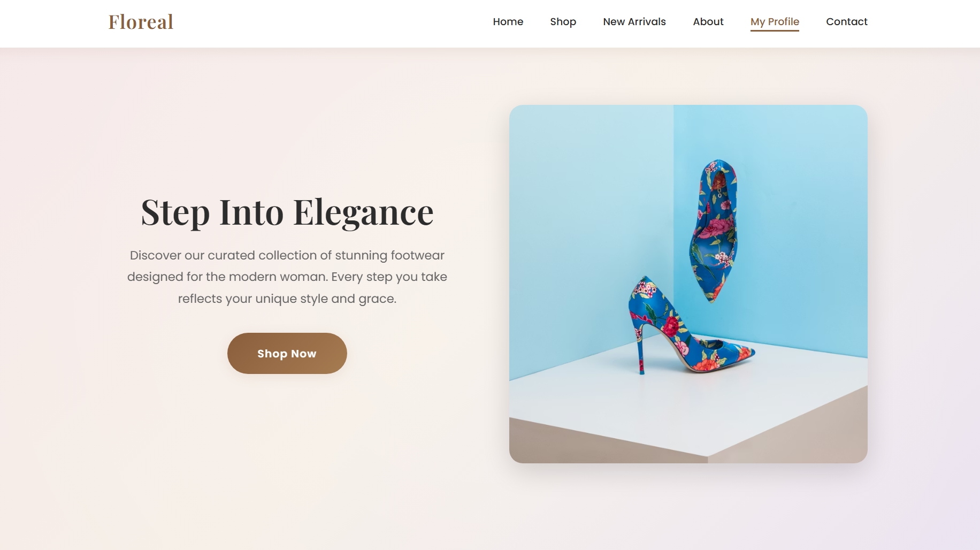Click the Shop Now button
This screenshot has height=550, width=980.
tap(287, 353)
